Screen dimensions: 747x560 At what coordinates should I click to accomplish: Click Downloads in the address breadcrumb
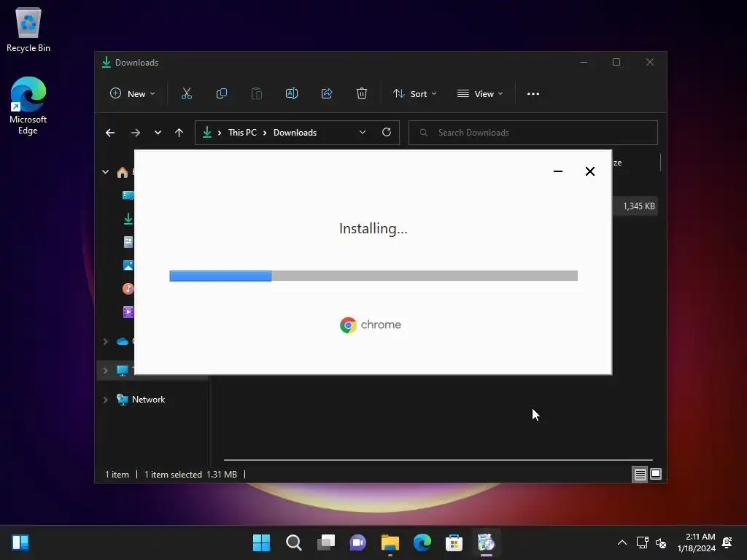(295, 133)
